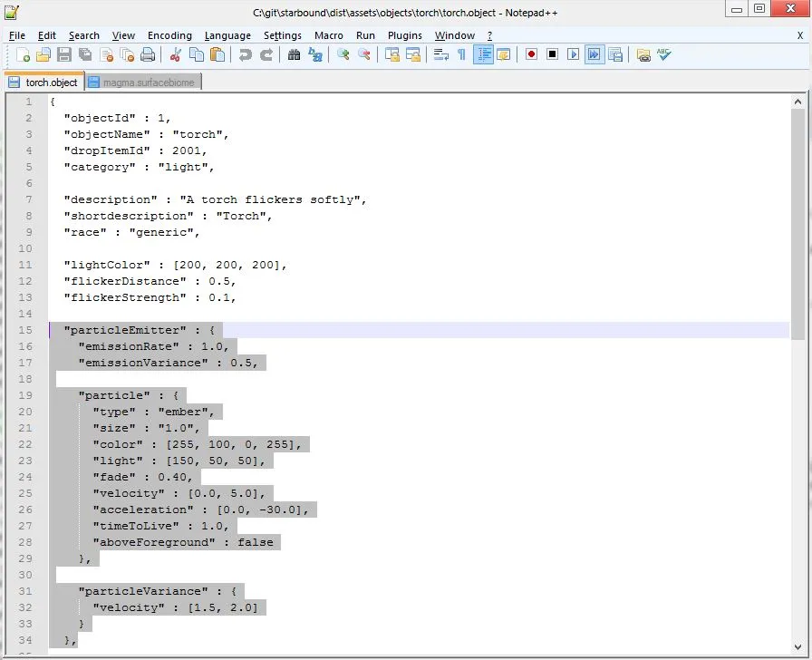Click the Print toolbar icon
Screen dimensions: 812x660
(x=148, y=54)
